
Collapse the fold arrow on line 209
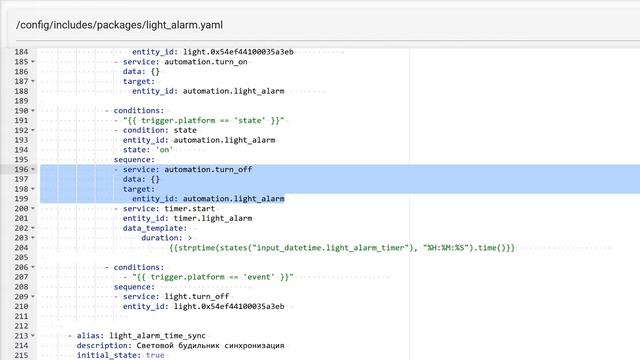click(x=33, y=297)
